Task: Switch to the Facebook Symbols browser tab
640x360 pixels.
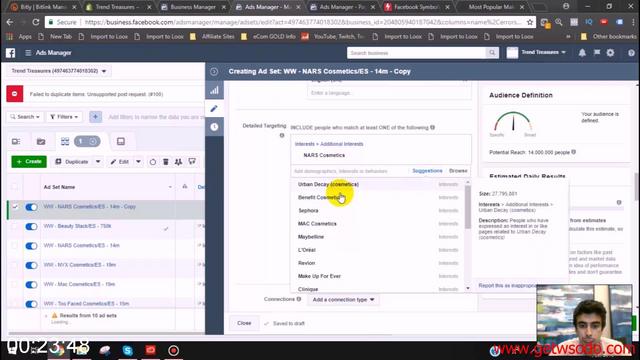Action: click(x=416, y=7)
